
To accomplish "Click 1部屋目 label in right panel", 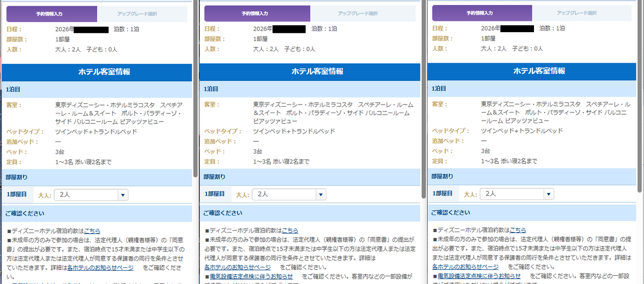I will coord(443,194).
